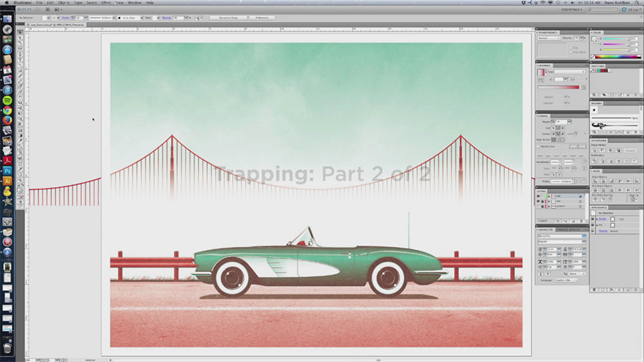Open Firefox from the Dock
Image resolution: width=644 pixels, height=362 pixels.
point(7,120)
